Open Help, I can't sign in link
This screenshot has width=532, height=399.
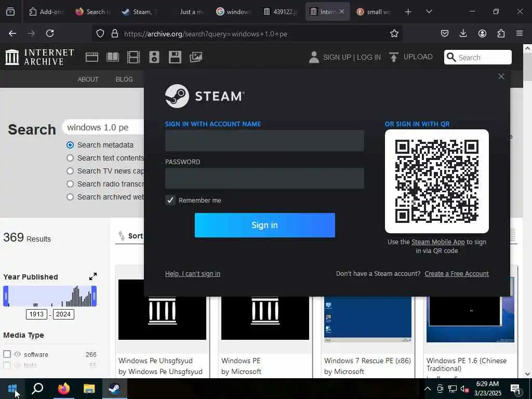[x=193, y=273]
